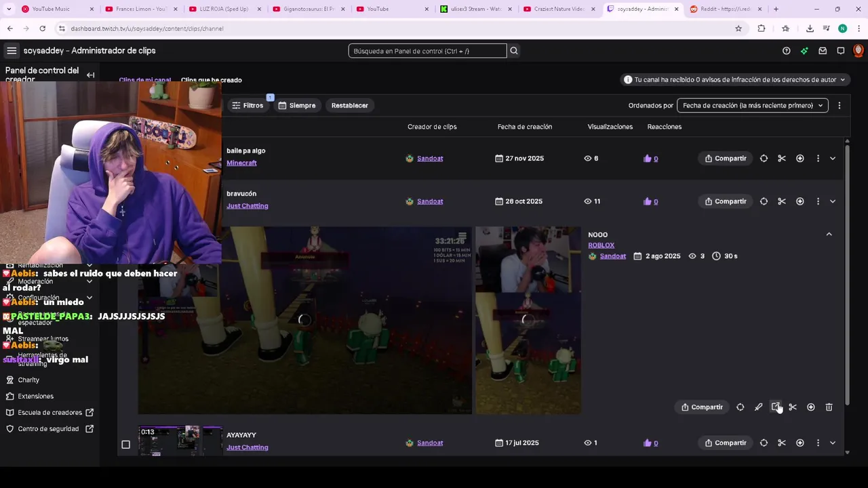
Task: Bookmark this page with the star icon
Action: click(738, 28)
